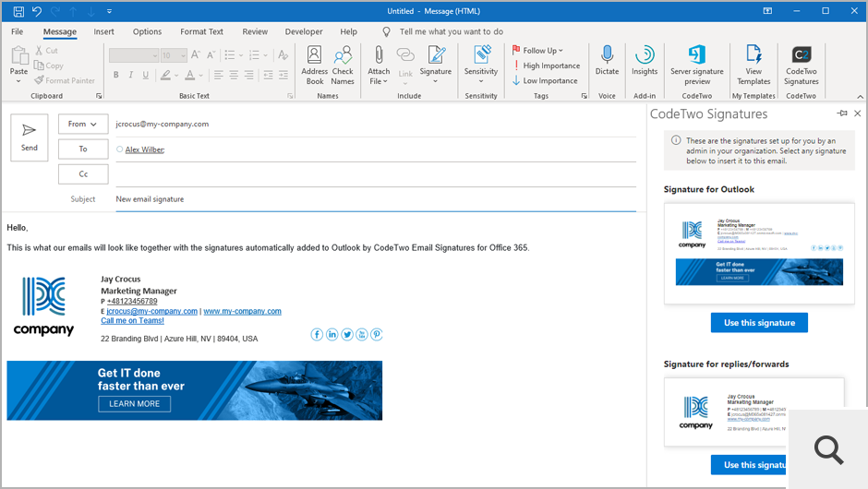This screenshot has height=489, width=868.
Task: Open the highlight color dropdown arrow
Action: [x=176, y=76]
